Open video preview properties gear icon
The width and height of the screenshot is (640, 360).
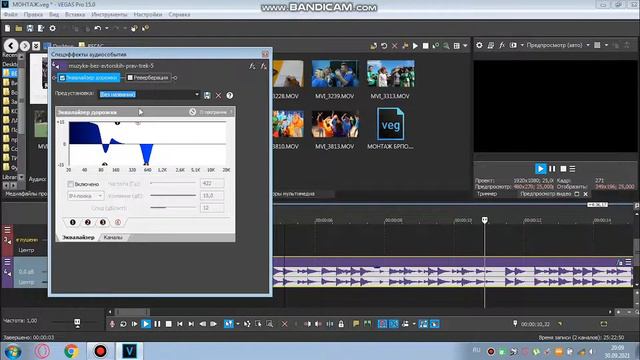(x=479, y=45)
